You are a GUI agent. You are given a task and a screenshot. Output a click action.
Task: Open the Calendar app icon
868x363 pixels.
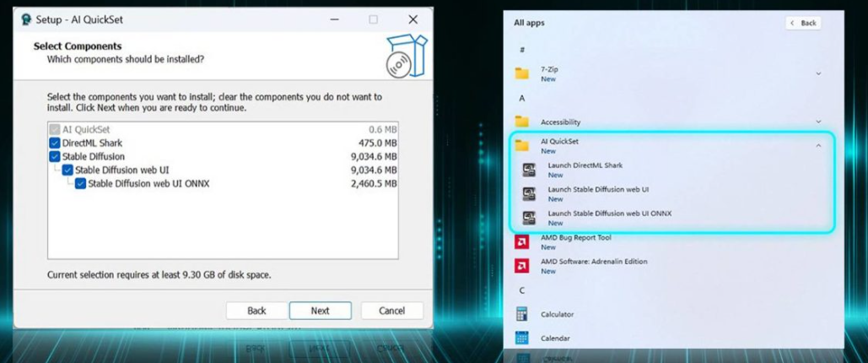click(x=521, y=338)
